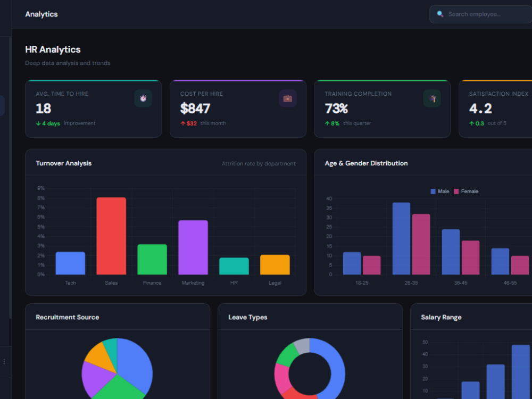Click the 18 average time to hire value
The height and width of the screenshot is (399, 532).
click(x=44, y=109)
